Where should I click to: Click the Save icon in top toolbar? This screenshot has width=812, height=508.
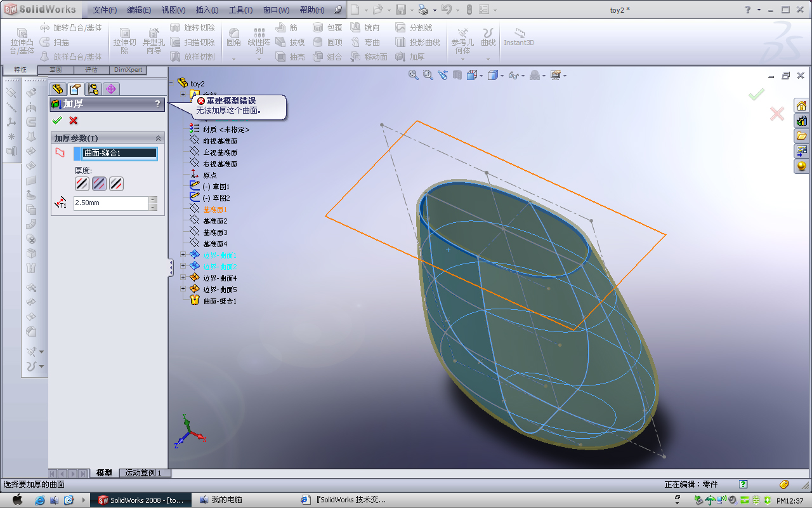click(x=401, y=10)
